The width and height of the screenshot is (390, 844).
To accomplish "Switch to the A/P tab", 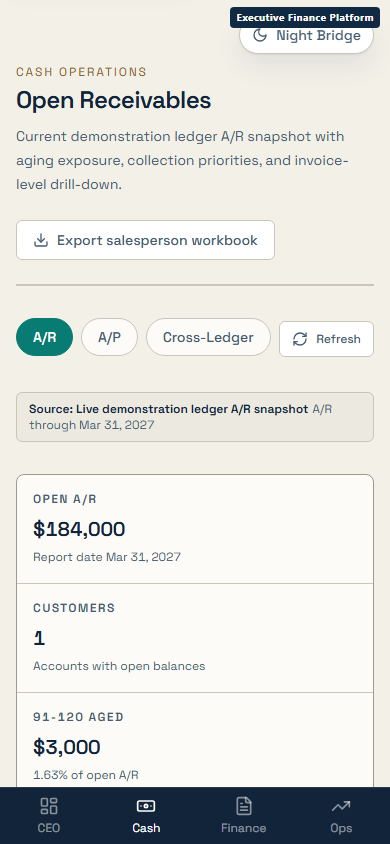I will pos(109,337).
